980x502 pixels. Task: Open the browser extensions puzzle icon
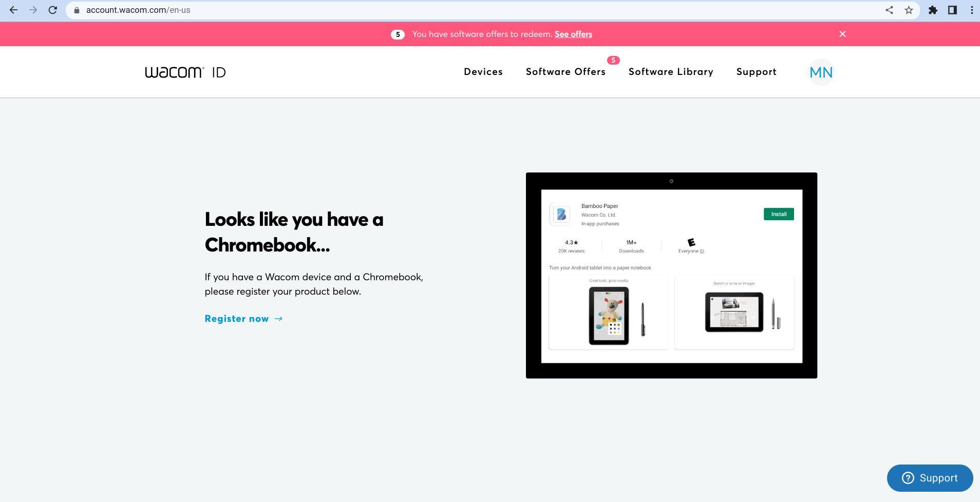[x=933, y=10]
